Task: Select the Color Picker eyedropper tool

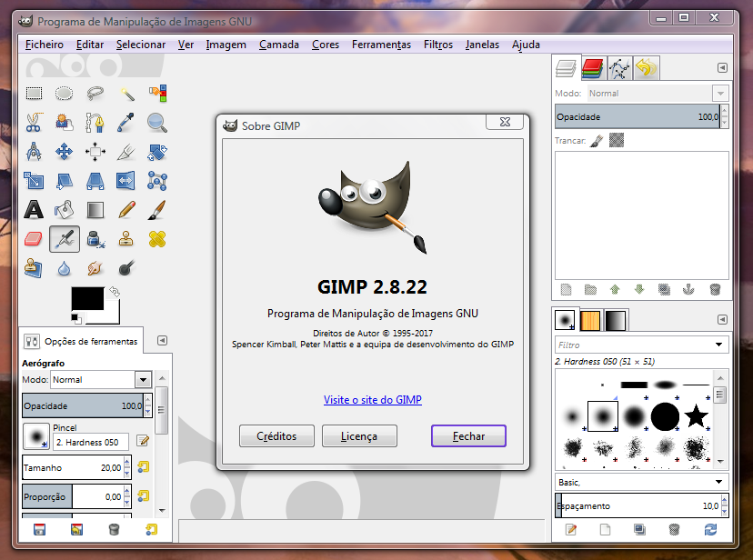Action: tap(126, 123)
